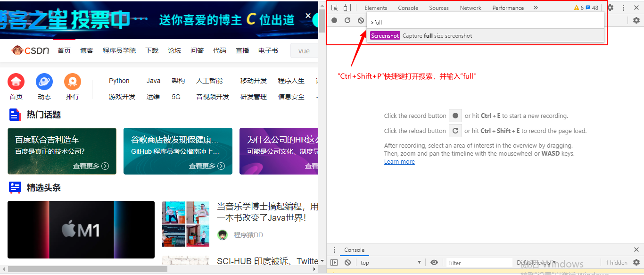The width and height of the screenshot is (644, 275).
Task: Open 程序员学院 navigation item
Action: pyautogui.click(x=119, y=50)
